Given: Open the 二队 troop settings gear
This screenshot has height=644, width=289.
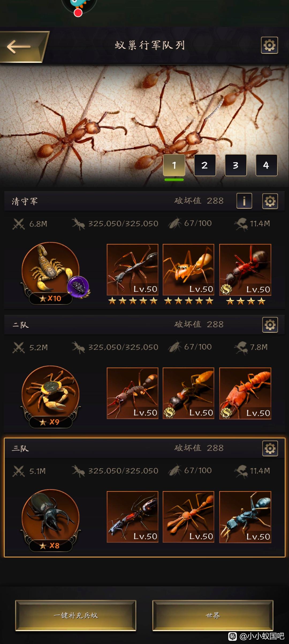Looking at the screenshot, I should (x=270, y=325).
